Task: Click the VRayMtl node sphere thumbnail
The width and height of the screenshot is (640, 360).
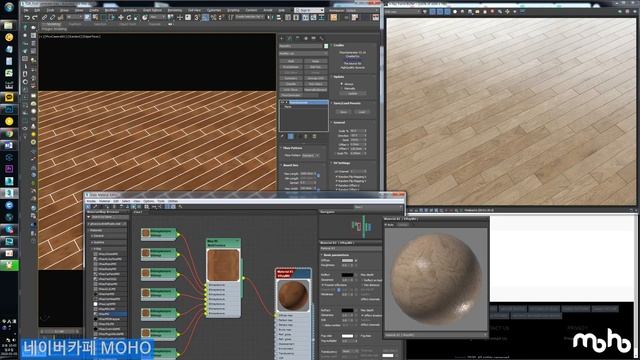Action: [293, 296]
